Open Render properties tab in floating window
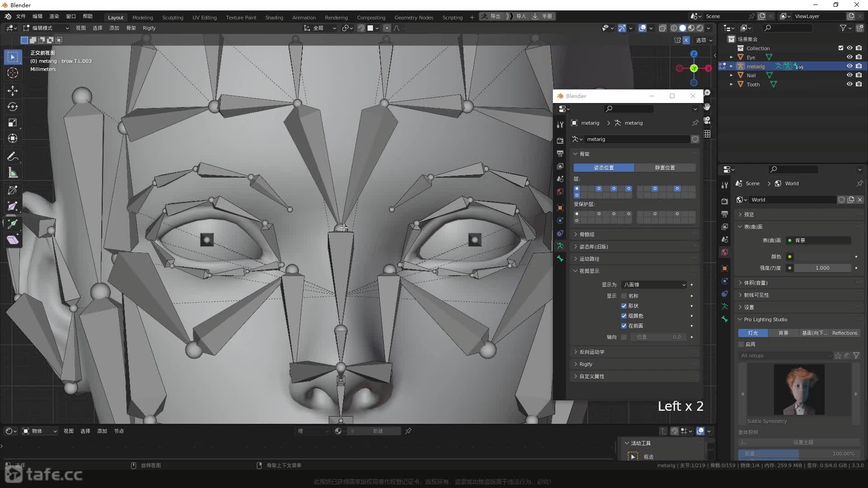This screenshot has height=488, width=868. tap(560, 141)
